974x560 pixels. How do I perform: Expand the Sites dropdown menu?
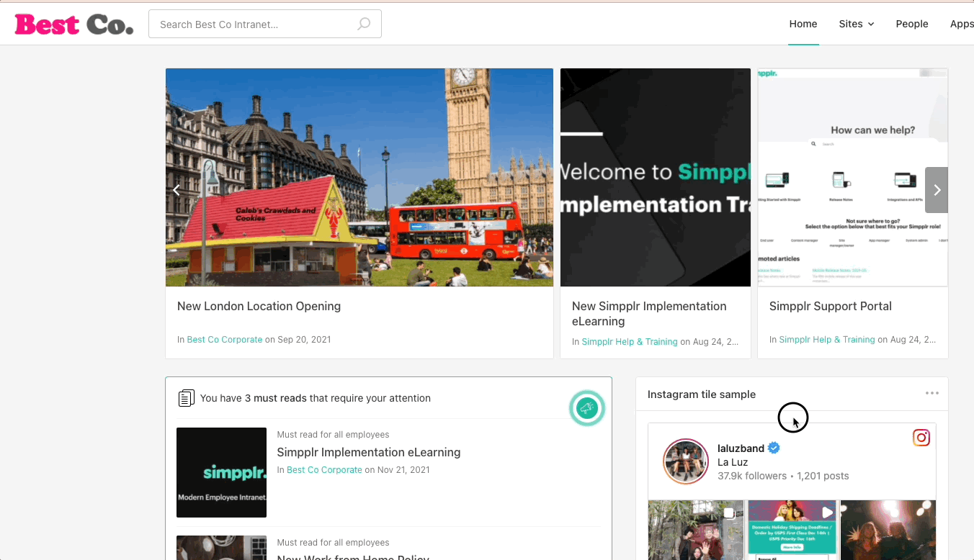point(856,24)
